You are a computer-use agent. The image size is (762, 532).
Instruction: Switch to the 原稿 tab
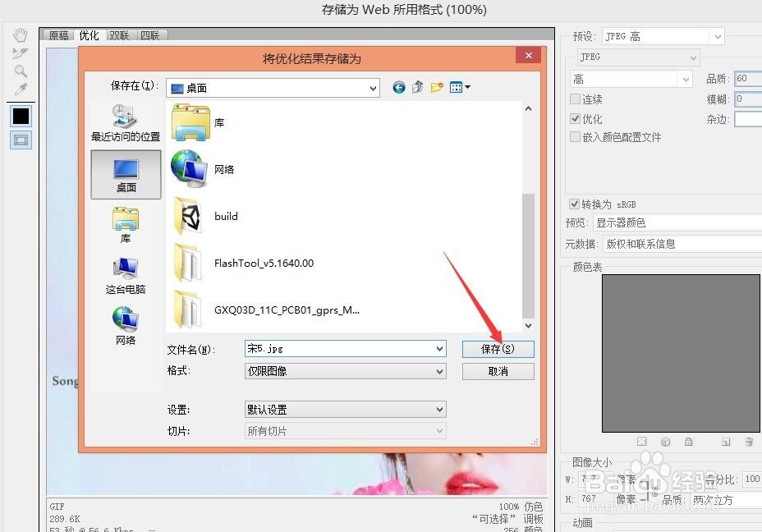[57, 34]
